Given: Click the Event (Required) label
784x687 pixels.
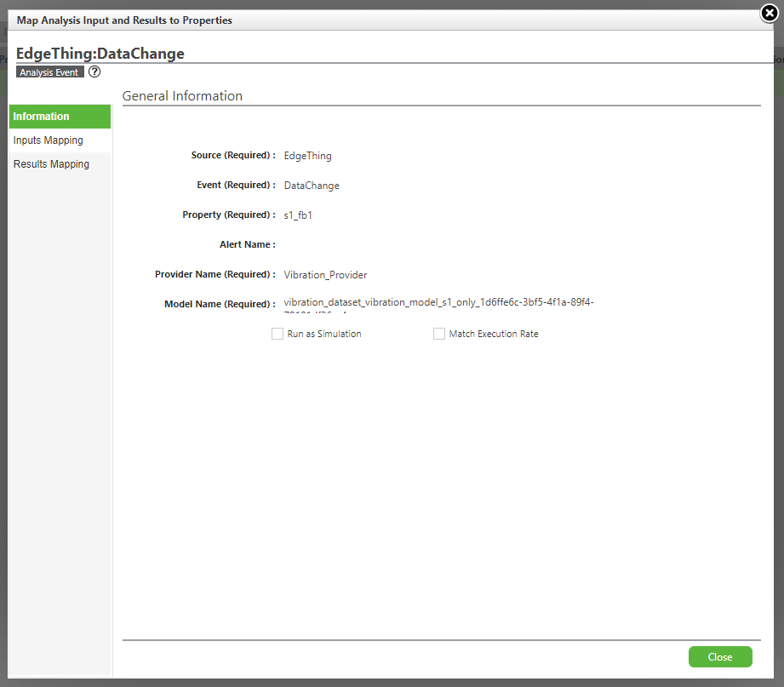Looking at the screenshot, I should tap(236, 186).
